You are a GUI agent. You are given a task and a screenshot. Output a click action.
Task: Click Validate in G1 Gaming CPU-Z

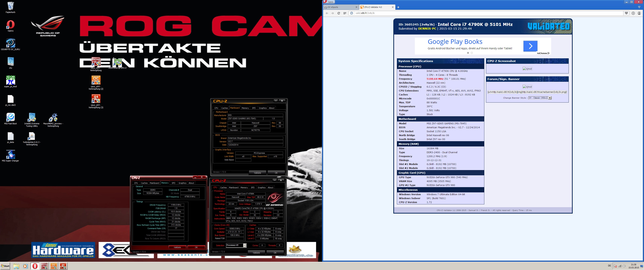[256, 253]
